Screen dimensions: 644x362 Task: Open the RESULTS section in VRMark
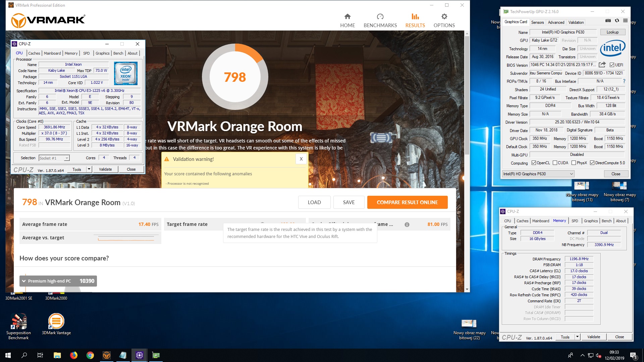click(415, 20)
